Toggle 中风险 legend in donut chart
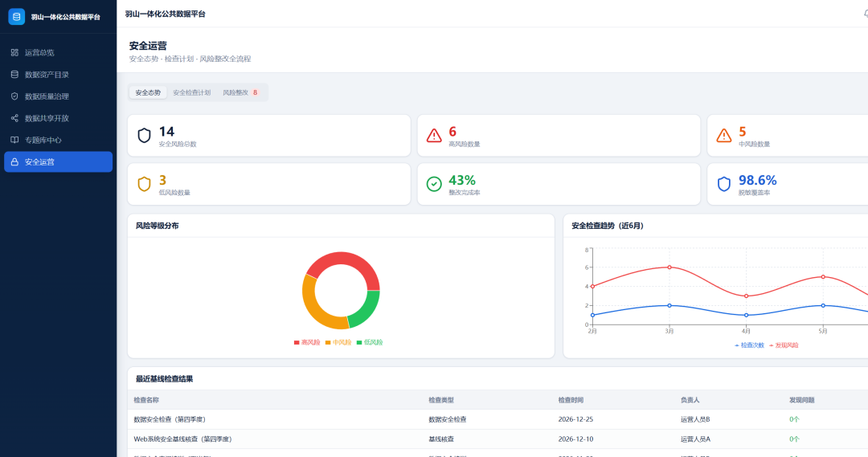The image size is (868, 457). (339, 342)
